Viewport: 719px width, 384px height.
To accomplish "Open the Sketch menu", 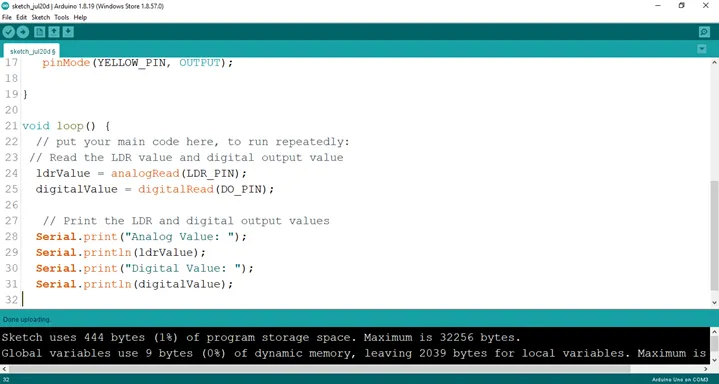I will click(x=41, y=17).
